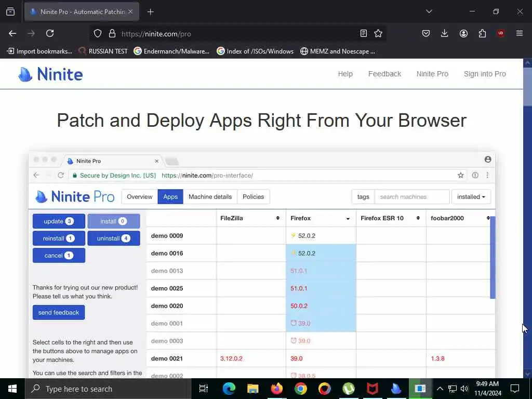The height and width of the screenshot is (399, 532).
Task: Open RUSSIAN TEST bookmark
Action: pos(103,51)
